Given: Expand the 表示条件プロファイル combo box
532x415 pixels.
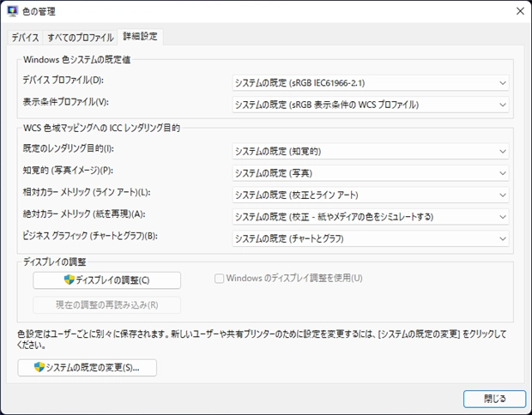Looking at the screenshot, I should (x=371, y=105).
